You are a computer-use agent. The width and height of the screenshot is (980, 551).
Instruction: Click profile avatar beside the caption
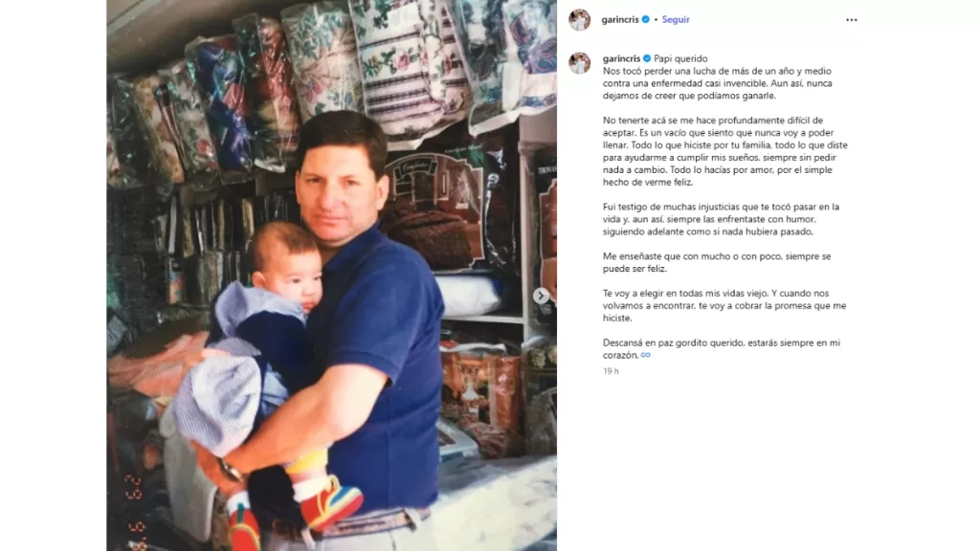tap(579, 63)
